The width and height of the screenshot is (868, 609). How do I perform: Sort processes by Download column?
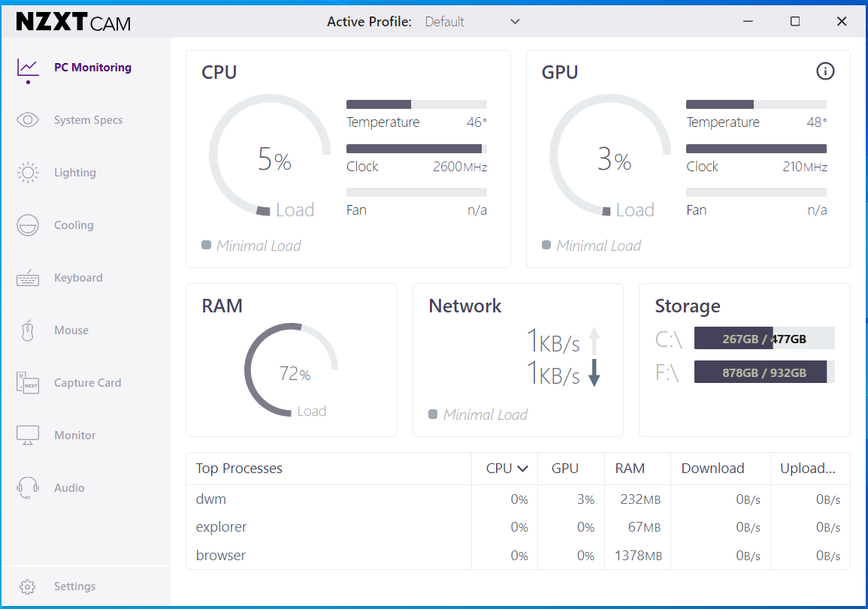pos(712,469)
